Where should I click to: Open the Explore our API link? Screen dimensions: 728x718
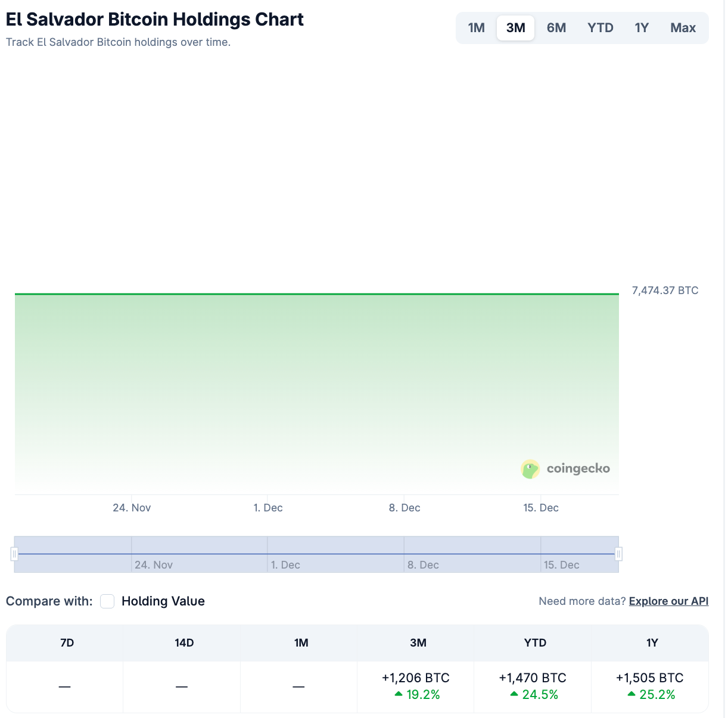tap(668, 601)
